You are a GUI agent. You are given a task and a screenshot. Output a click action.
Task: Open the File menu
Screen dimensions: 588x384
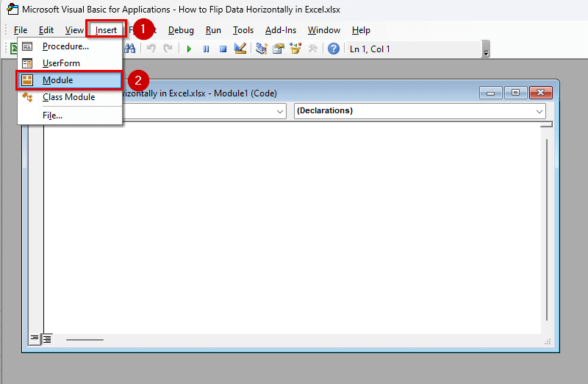(x=21, y=30)
